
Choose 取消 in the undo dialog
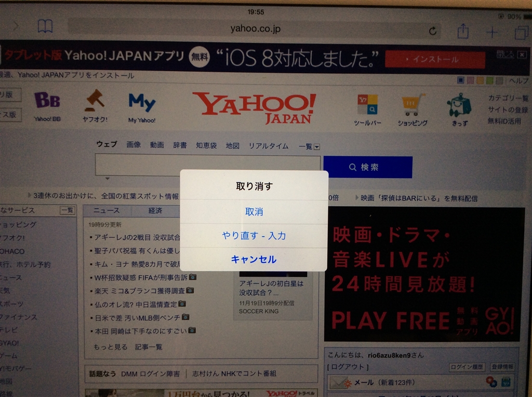tap(254, 212)
